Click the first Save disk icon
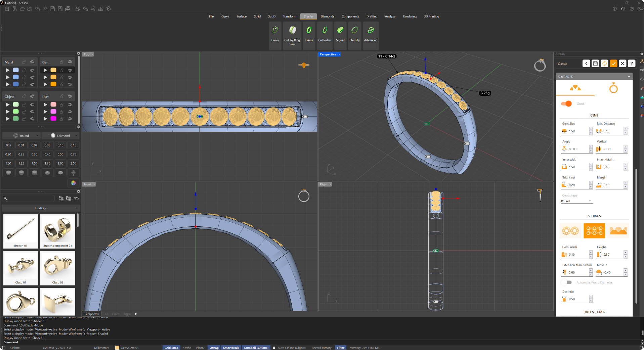The height and width of the screenshot is (350, 644). click(x=52, y=9)
